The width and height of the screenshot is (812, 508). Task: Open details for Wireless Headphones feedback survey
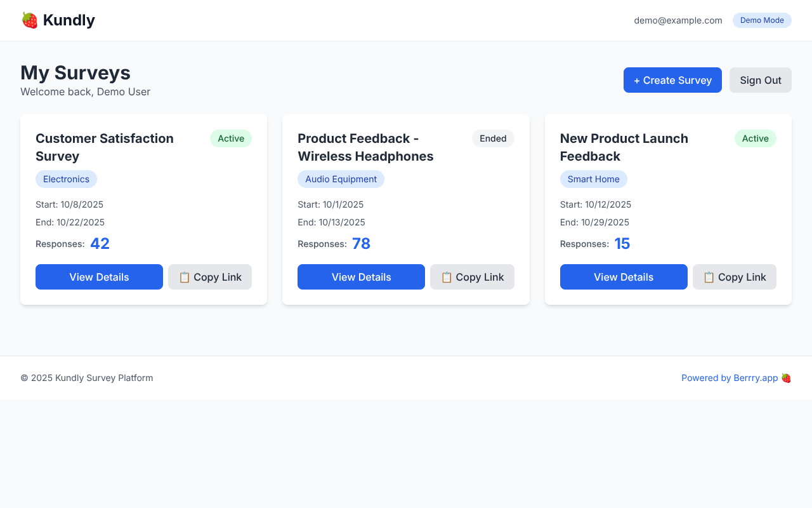pyautogui.click(x=361, y=277)
